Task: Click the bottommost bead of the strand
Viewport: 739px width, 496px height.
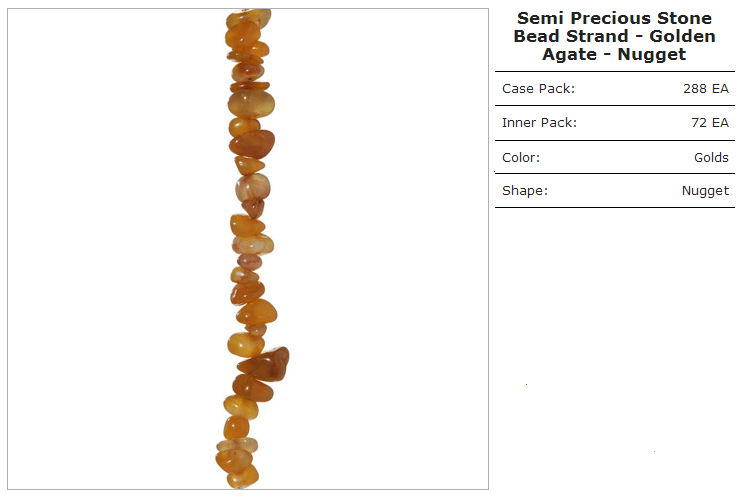Action: click(x=243, y=477)
